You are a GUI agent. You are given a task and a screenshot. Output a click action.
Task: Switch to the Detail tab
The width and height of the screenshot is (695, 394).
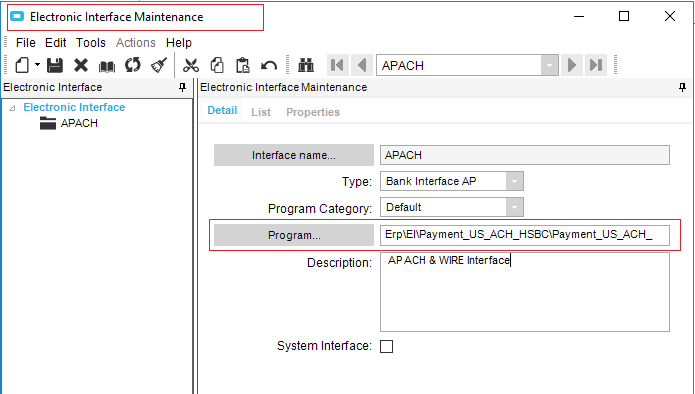pos(222,110)
